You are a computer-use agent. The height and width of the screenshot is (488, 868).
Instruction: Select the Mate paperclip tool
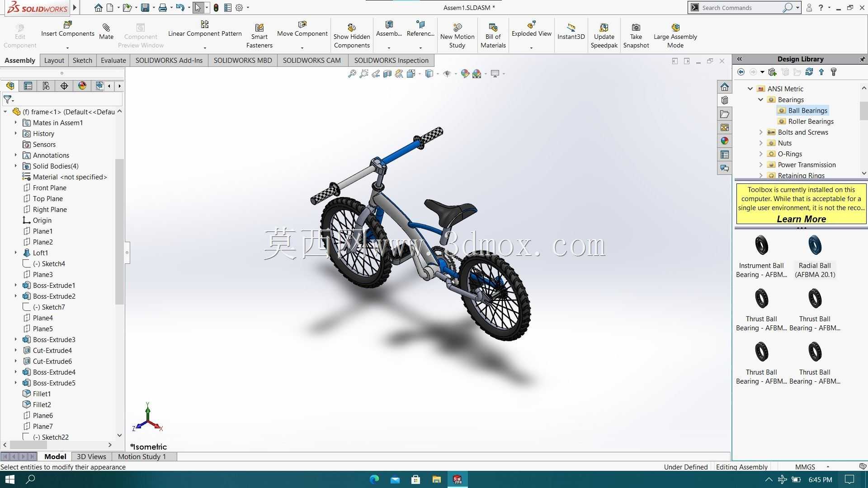106,28
